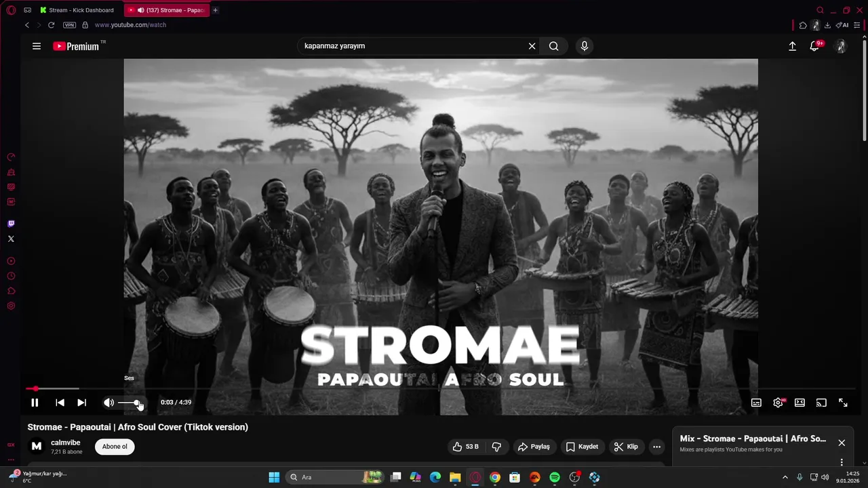This screenshot has width=868, height=488.
Task: Open history clock in sidebar
Action: 11,276
